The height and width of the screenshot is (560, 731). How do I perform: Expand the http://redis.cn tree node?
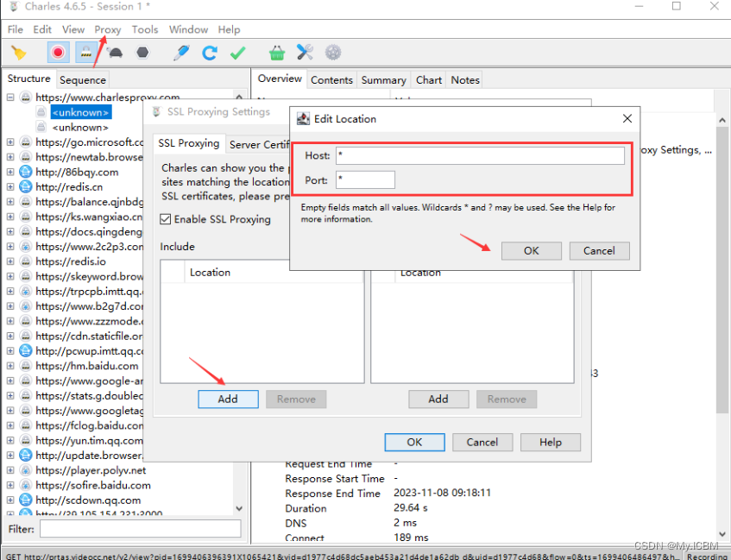[x=10, y=187]
